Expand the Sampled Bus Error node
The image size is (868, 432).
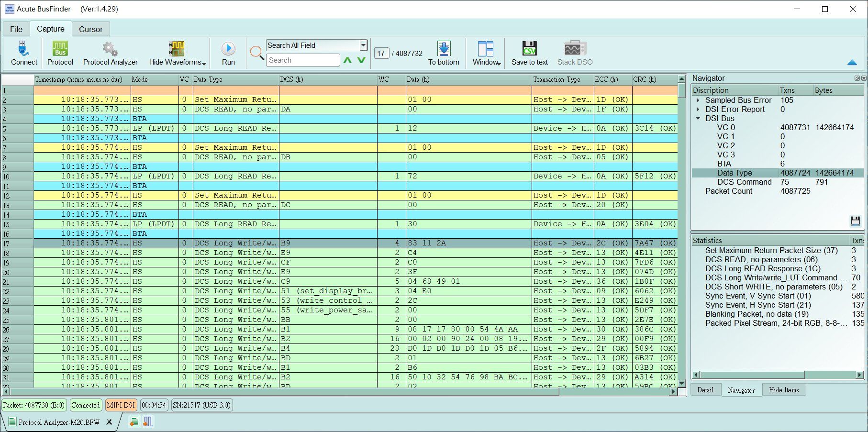[x=698, y=100]
